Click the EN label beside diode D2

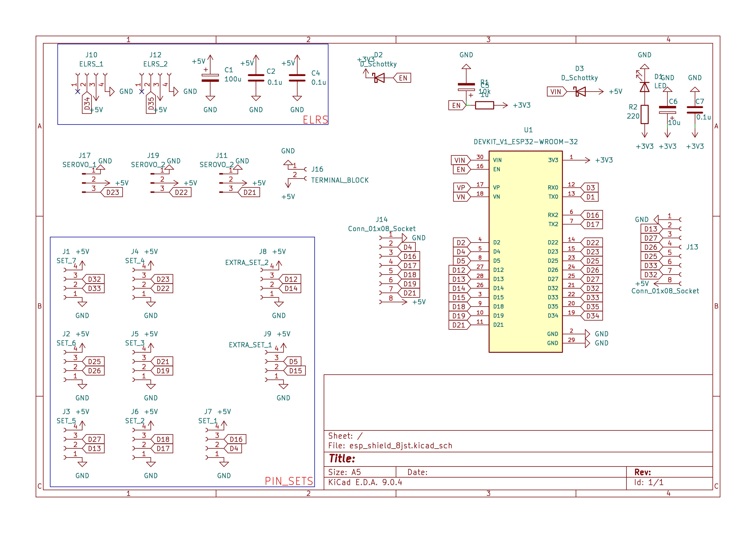[402, 78]
